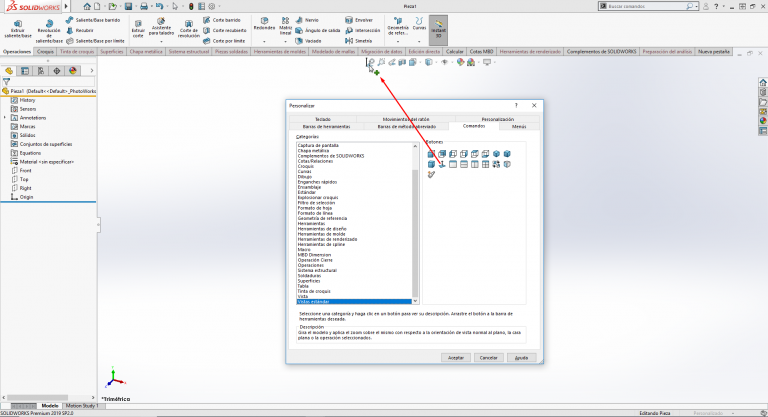Toggle the Instant 3D button
The width and height of the screenshot is (768, 417).
[438, 29]
